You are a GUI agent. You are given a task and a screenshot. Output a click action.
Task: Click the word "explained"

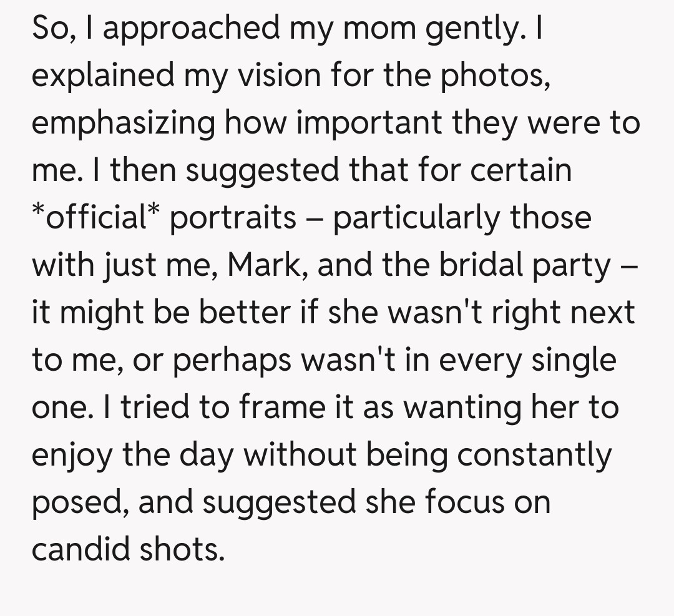click(103, 76)
